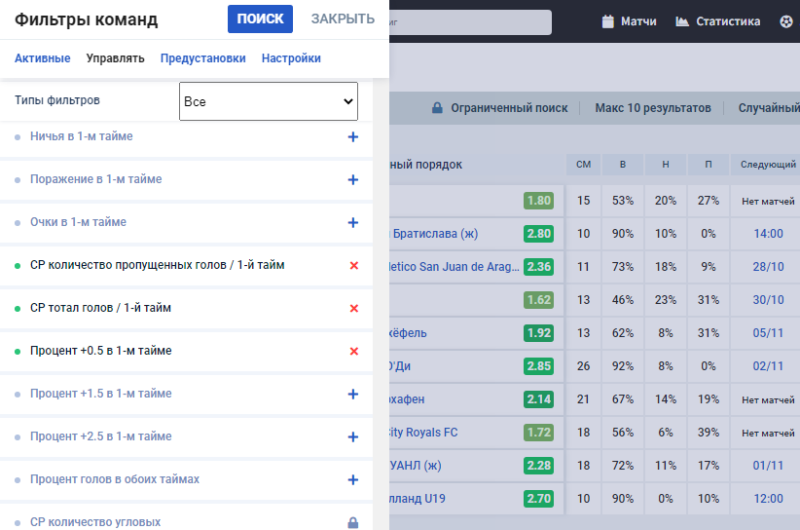Switch to the 'Активные' tab
Screen dimensions: 800x530
(42, 58)
